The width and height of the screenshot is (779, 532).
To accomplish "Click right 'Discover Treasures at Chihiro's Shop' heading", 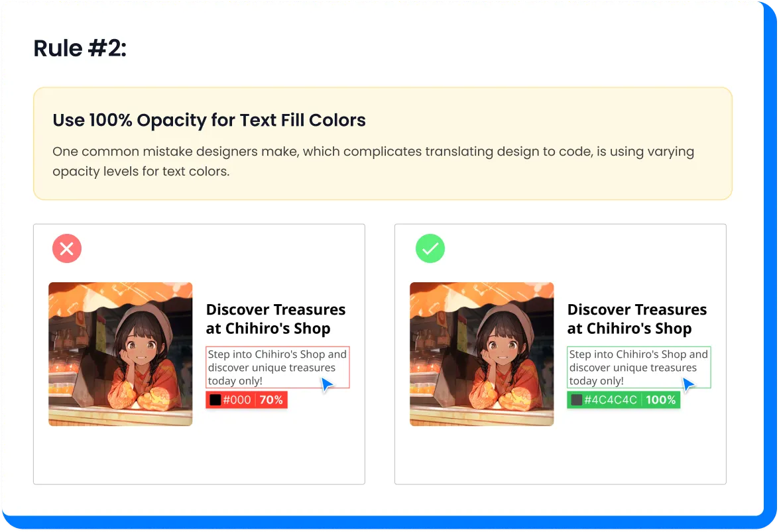I will pos(637,319).
